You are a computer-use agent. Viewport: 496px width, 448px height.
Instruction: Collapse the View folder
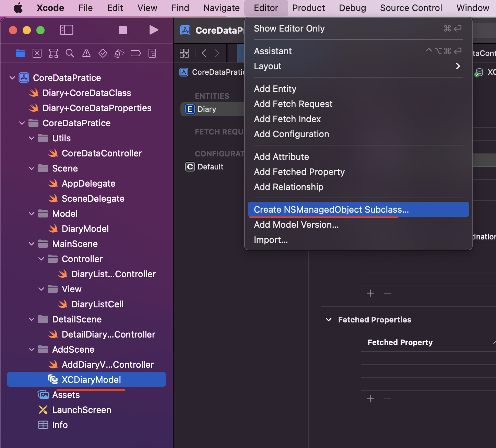[x=41, y=289]
